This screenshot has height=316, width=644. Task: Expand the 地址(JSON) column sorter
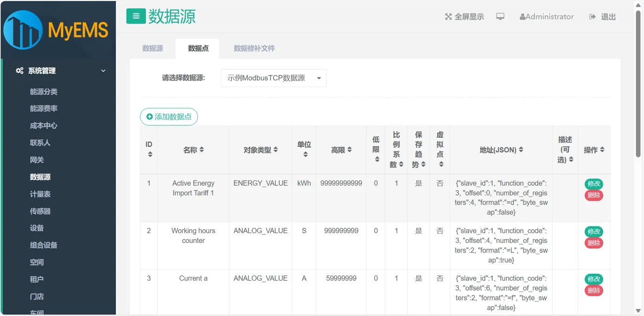click(522, 150)
